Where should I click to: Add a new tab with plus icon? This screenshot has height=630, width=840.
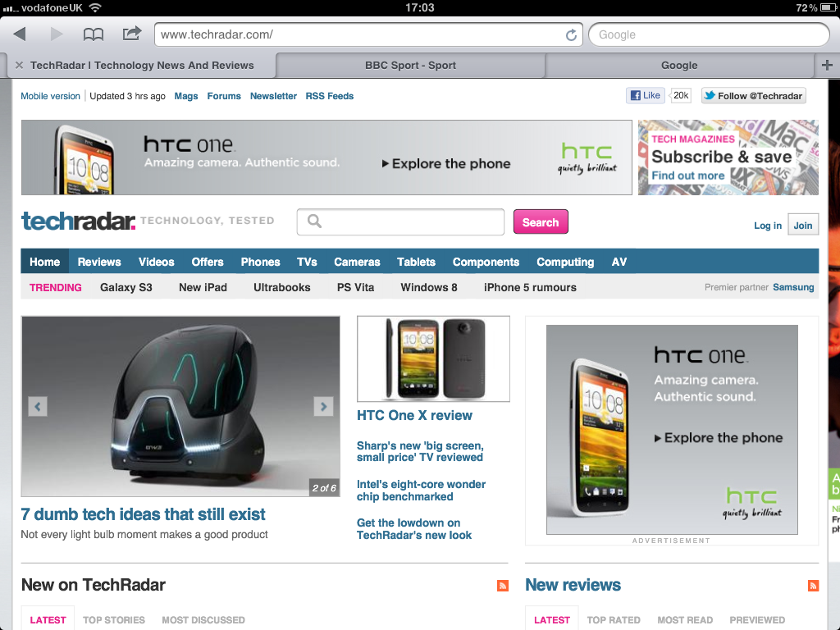point(827,66)
